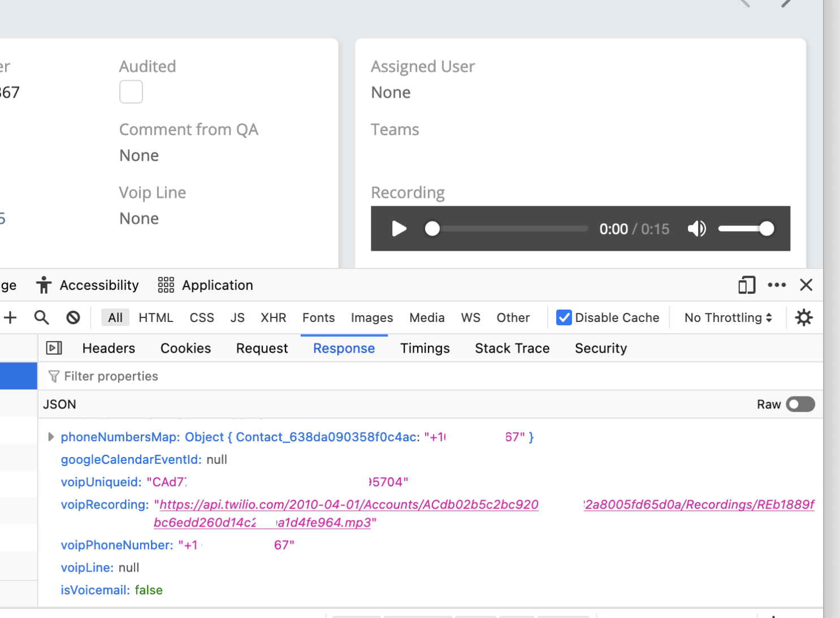Click the block requests icon
This screenshot has width=840, height=618.
73,317
